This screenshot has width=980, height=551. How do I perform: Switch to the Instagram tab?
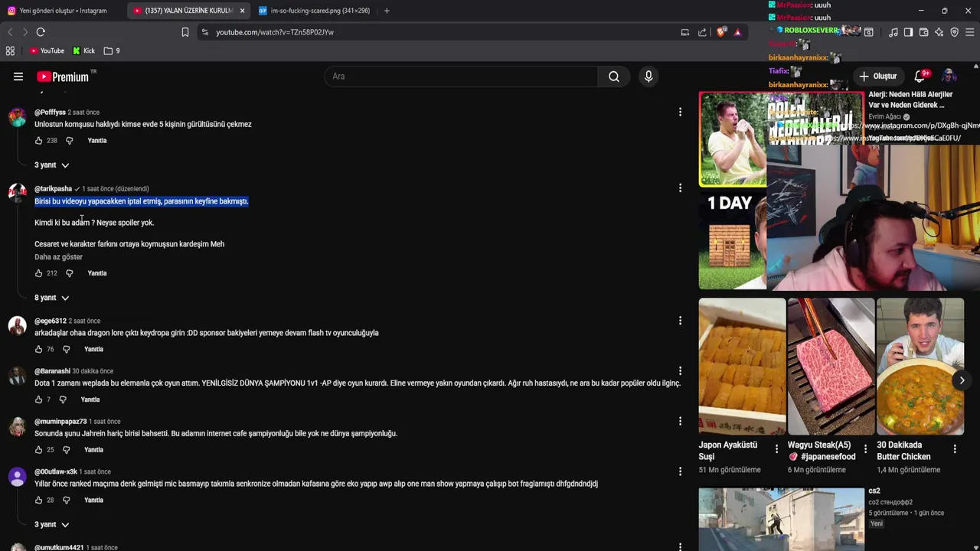(x=63, y=11)
